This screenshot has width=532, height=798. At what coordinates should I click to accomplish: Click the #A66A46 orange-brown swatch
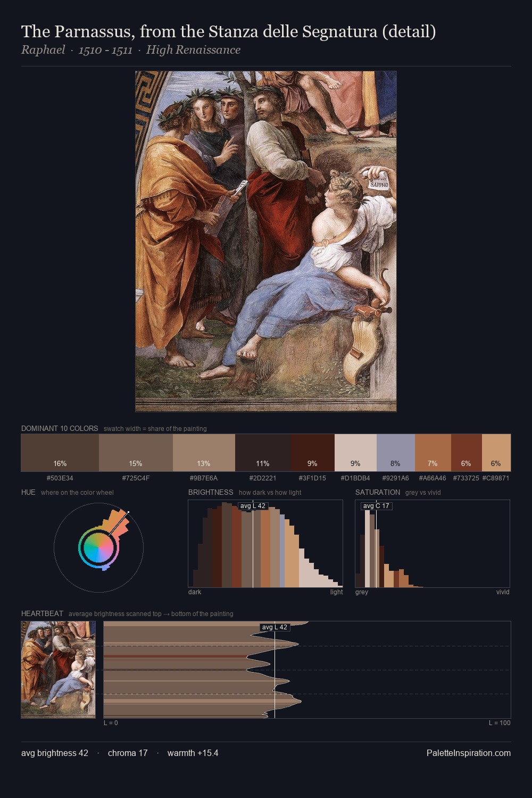point(433,453)
